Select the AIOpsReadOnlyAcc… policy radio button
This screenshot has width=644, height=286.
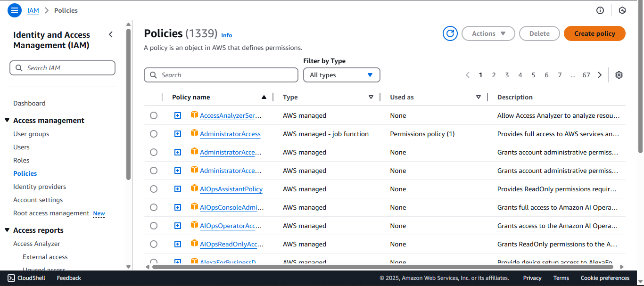pyautogui.click(x=154, y=244)
